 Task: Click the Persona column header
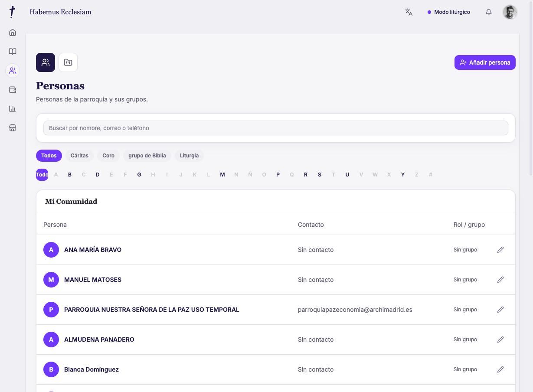(55, 225)
